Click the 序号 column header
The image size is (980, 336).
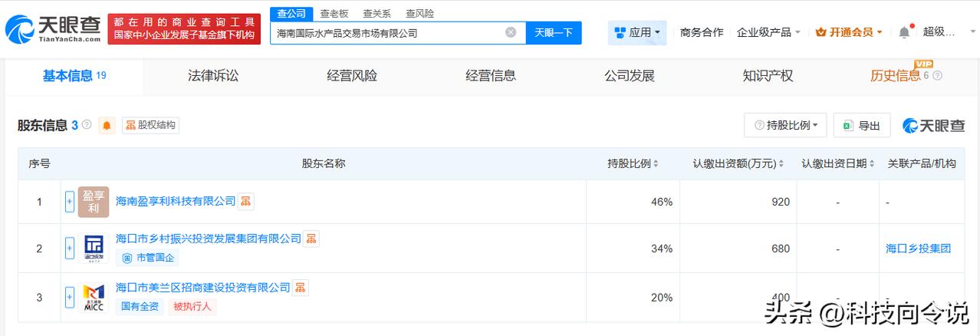coord(39,163)
